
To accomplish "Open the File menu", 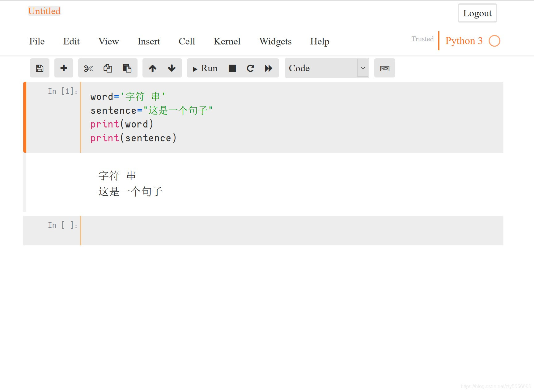I will coord(37,41).
